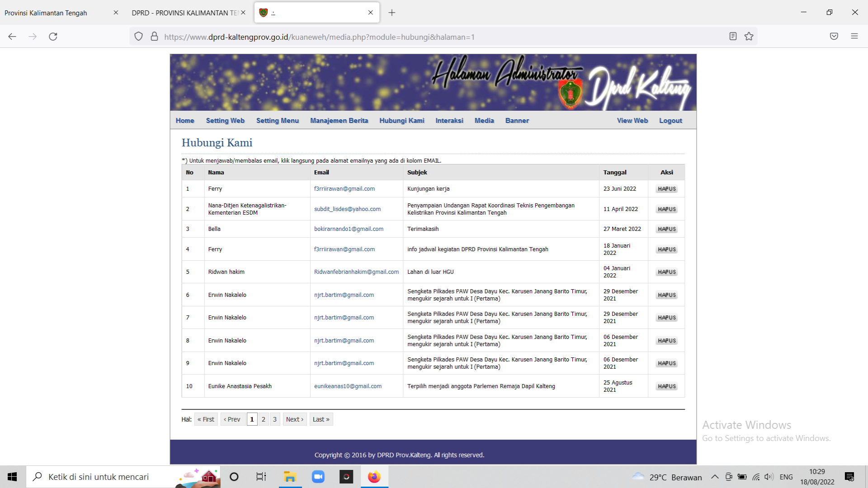Open the Interaksi menu
This screenshot has width=868, height=488.
449,121
